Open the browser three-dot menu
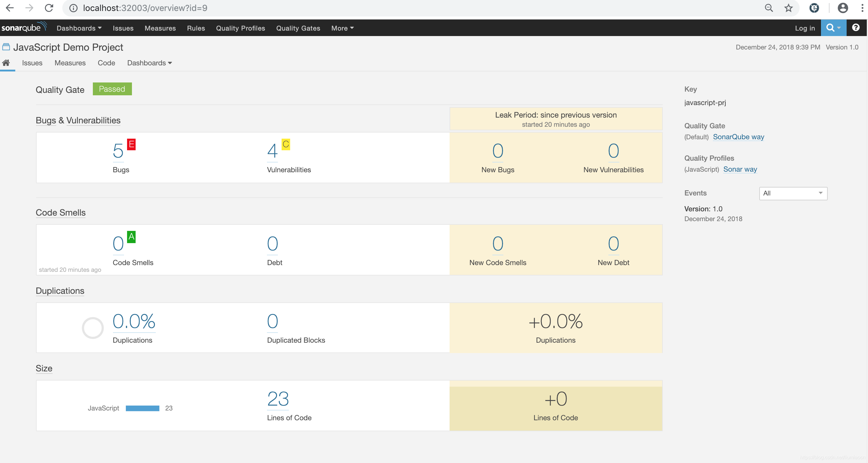Image resolution: width=868 pixels, height=463 pixels. (x=862, y=8)
